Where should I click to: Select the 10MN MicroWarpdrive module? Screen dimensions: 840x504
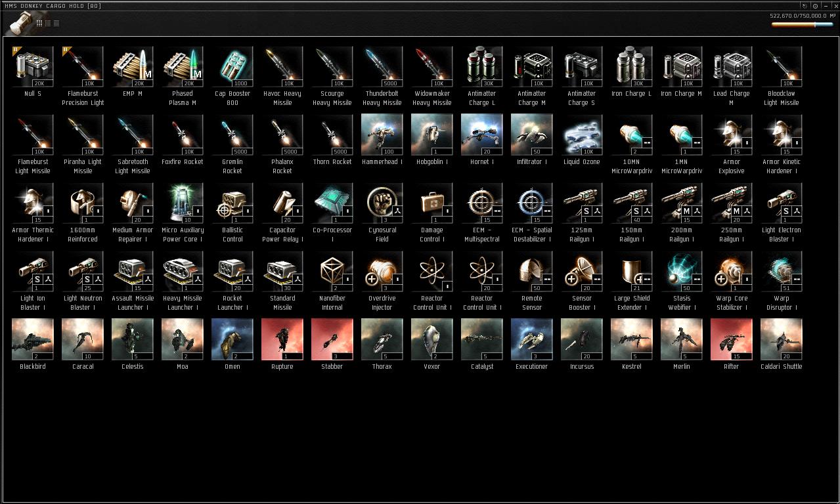coord(632,135)
